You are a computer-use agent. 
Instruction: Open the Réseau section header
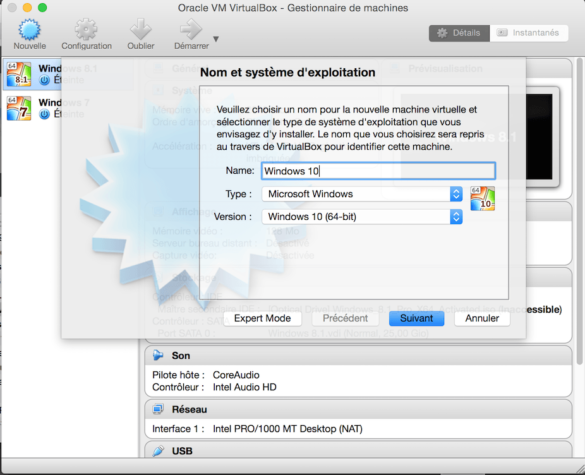358,409
